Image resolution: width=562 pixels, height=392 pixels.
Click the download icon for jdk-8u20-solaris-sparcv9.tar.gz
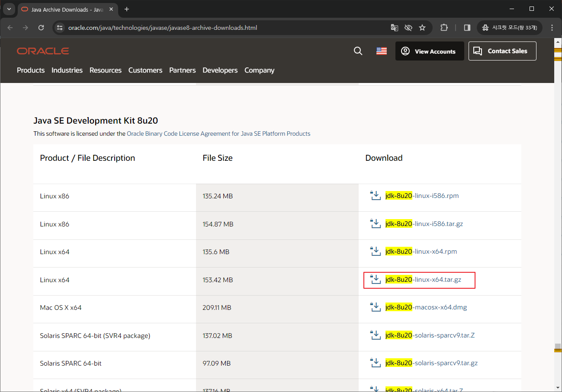click(375, 363)
